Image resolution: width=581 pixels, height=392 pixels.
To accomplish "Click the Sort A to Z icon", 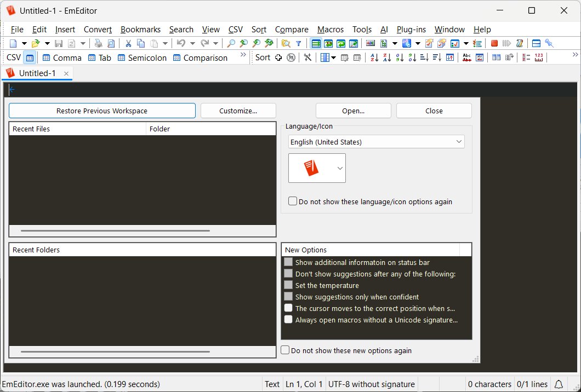I will (x=374, y=57).
